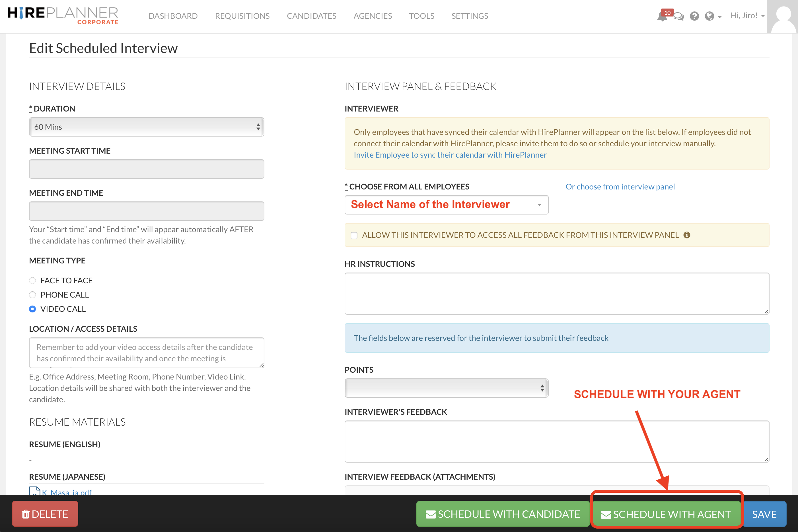Open the chat messages icon

pyautogui.click(x=678, y=16)
